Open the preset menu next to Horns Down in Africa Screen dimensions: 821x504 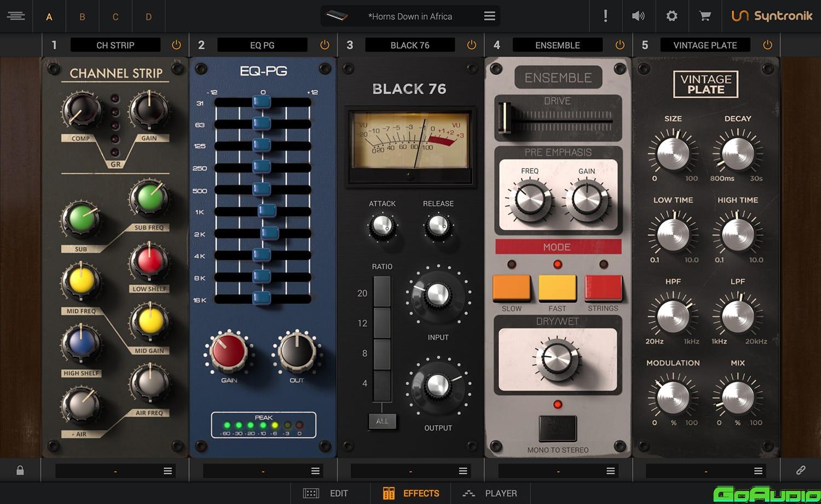coord(489,16)
